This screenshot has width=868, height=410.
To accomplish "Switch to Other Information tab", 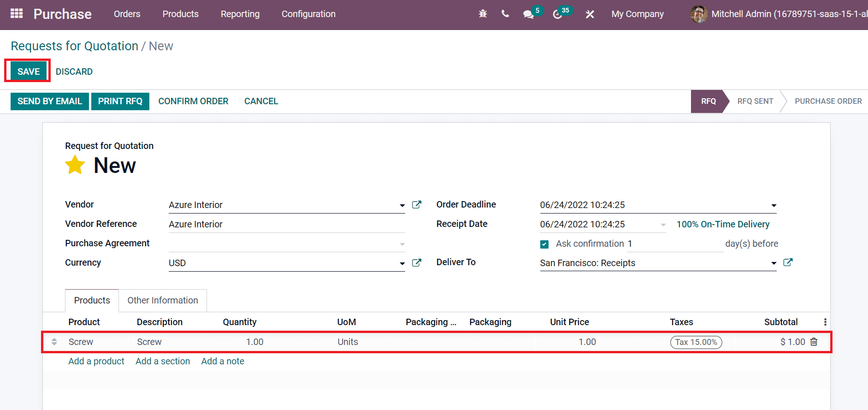I will click(x=163, y=300).
